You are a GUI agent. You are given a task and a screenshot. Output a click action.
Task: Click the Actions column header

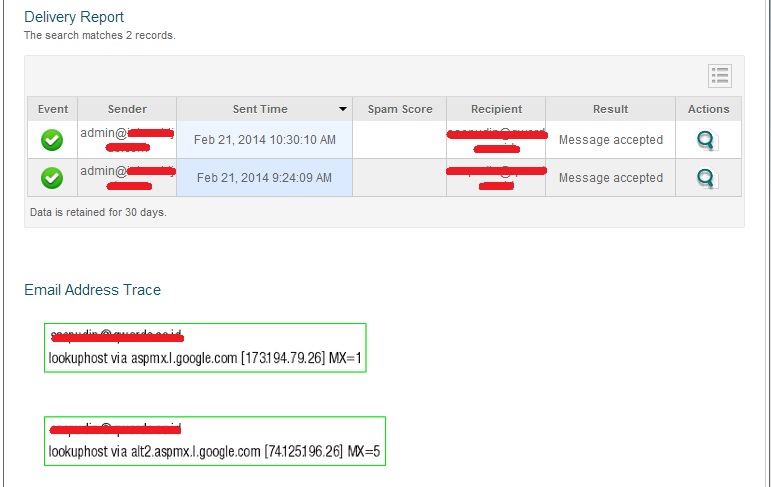click(709, 109)
